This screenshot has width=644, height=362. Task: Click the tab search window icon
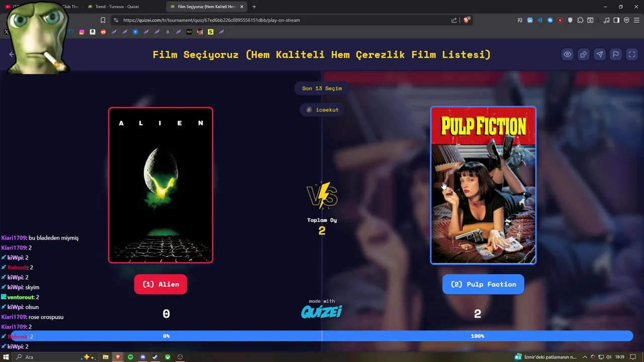pos(590,20)
